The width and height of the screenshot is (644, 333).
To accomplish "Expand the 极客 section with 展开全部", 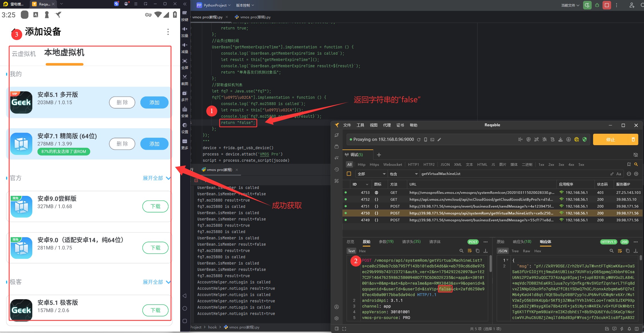I will (157, 282).
